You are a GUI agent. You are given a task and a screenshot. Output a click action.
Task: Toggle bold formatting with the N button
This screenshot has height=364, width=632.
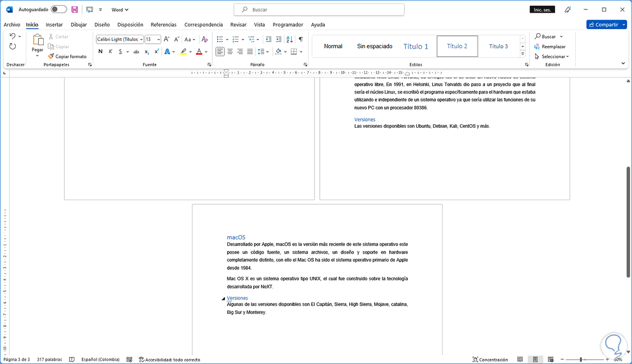click(101, 52)
